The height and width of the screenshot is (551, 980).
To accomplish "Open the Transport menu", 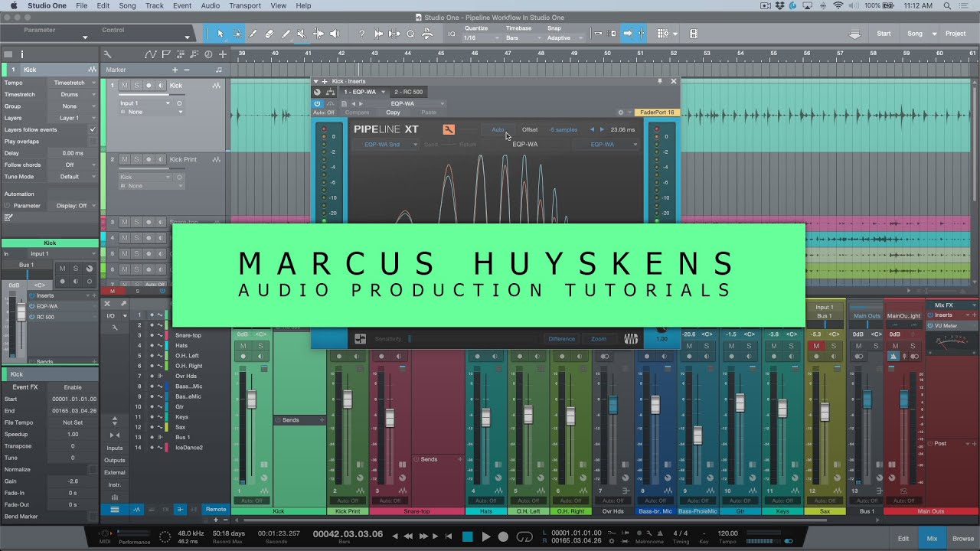I will tap(245, 5).
